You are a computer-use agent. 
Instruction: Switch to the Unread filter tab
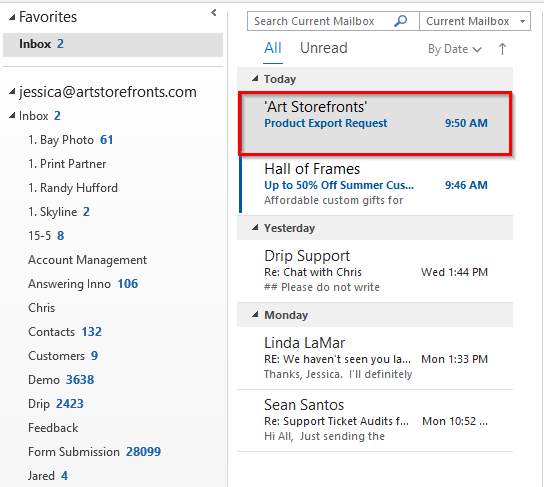[x=323, y=48]
